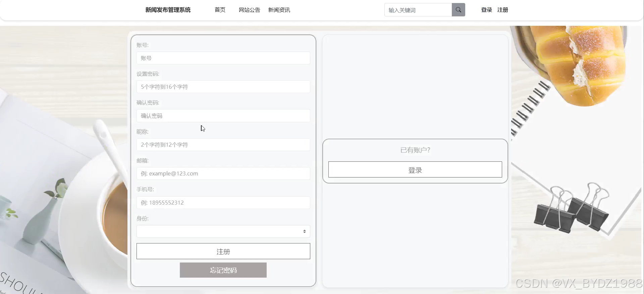Click into the 账号 input field
This screenshot has width=644, height=294.
(223, 58)
